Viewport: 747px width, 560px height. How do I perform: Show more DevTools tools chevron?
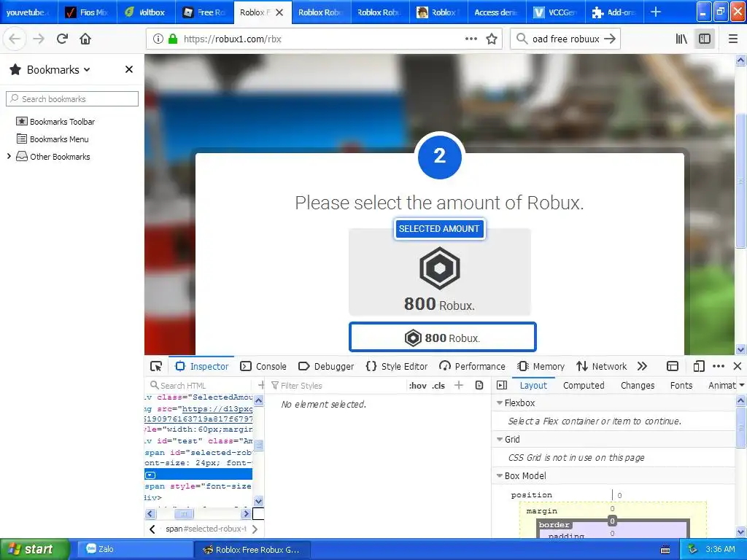(x=642, y=366)
